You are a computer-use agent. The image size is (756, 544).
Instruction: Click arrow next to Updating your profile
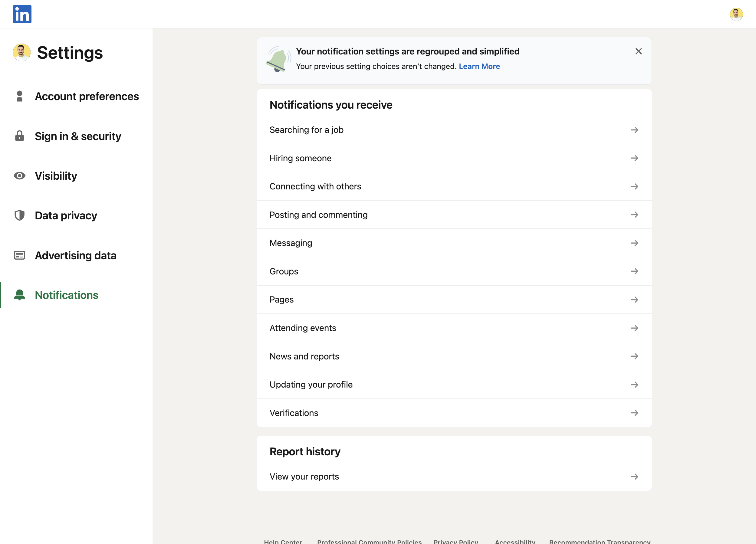coord(634,385)
